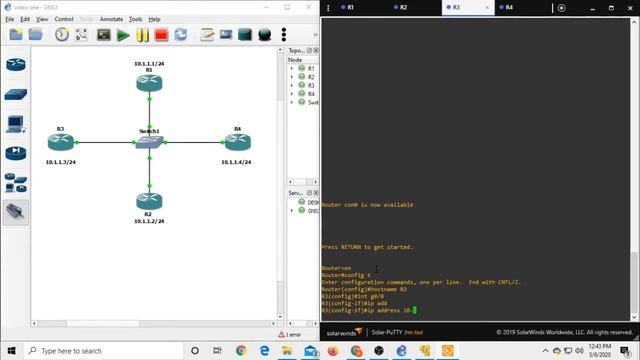Viewport: 640px width, 360px height.
Task: Select the Draw ellipse tool
Action: pos(264,35)
